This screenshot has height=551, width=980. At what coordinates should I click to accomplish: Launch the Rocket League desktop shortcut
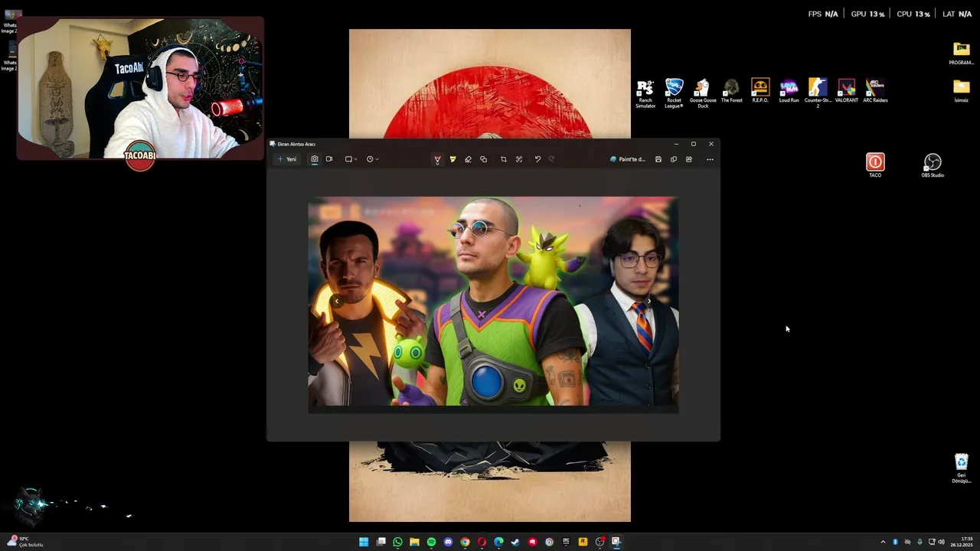click(674, 93)
